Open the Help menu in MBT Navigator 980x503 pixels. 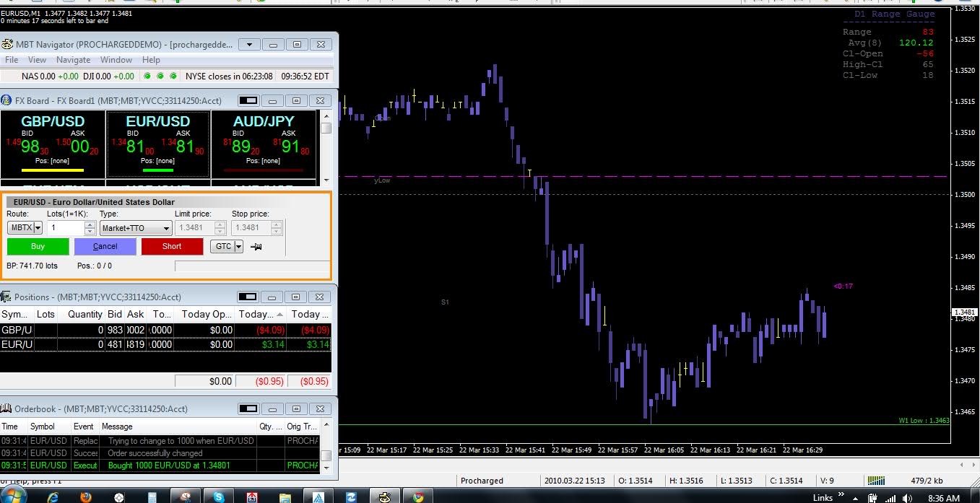(x=151, y=60)
